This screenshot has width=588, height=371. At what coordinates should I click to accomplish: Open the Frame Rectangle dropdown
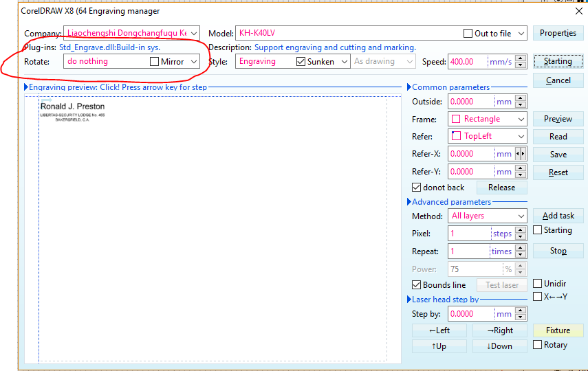520,119
